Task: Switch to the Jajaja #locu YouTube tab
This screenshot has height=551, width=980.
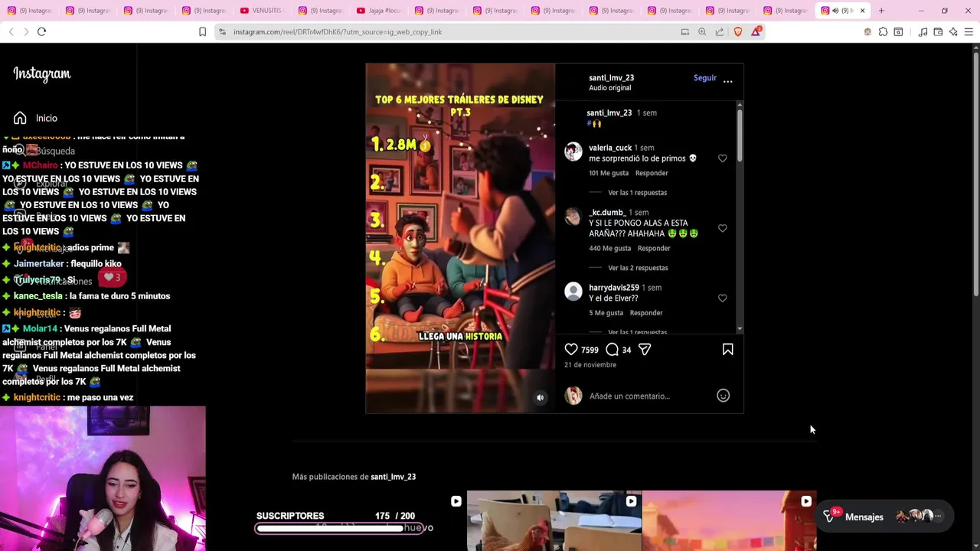Action: pyautogui.click(x=378, y=11)
